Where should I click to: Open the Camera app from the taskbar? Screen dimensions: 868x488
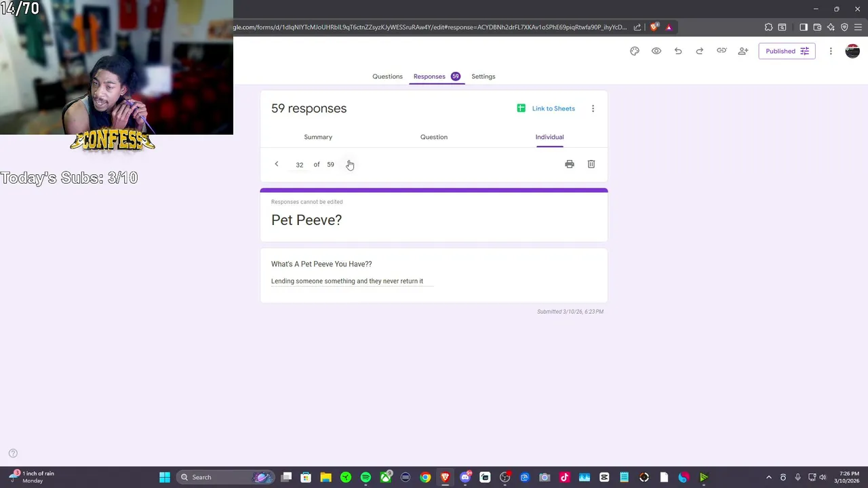[x=545, y=477]
